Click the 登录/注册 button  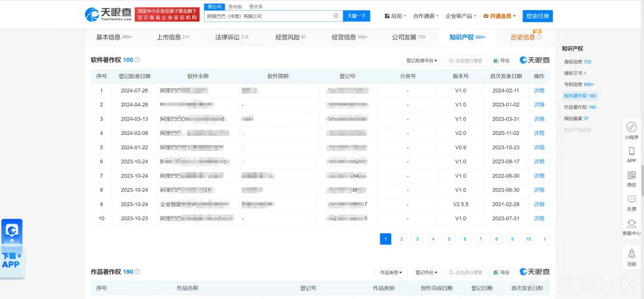(x=537, y=16)
